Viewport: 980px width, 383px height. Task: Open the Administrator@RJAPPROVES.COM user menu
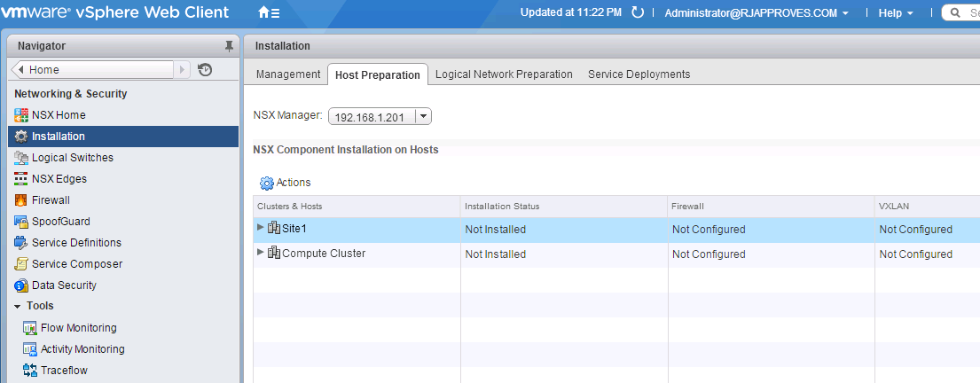tap(757, 12)
